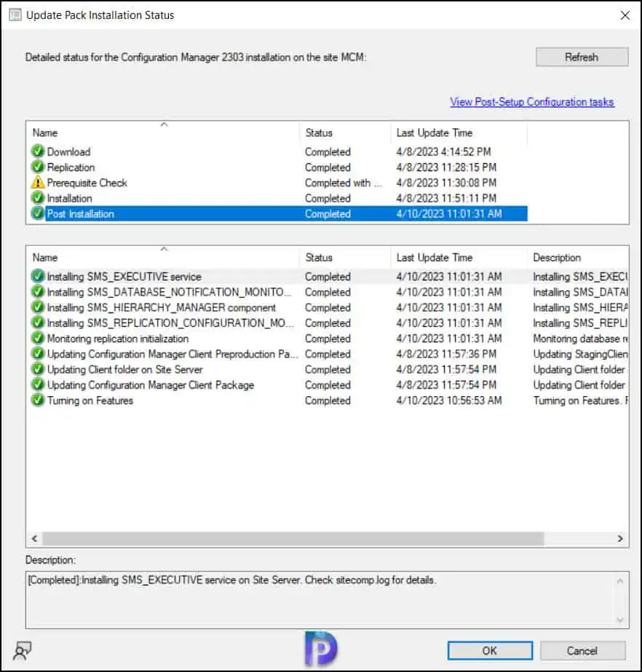
Task: Click 'Completed with ...' status of Prerequisite Check
Action: click(343, 183)
